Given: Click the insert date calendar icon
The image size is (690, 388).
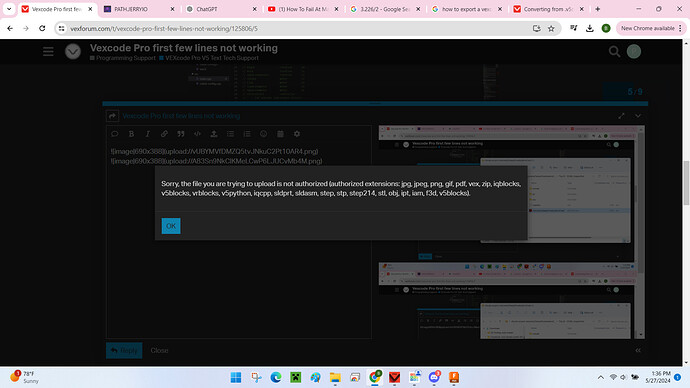Looking at the screenshot, I should click(280, 134).
